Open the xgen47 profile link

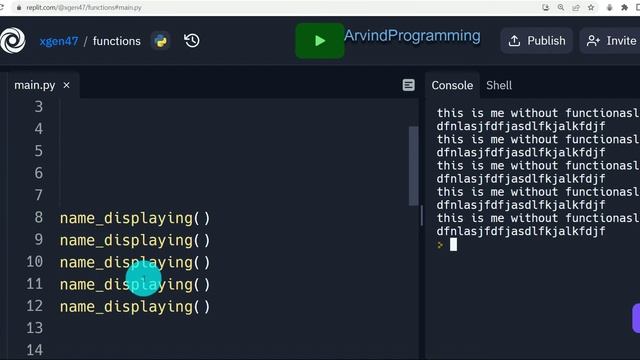[59, 41]
